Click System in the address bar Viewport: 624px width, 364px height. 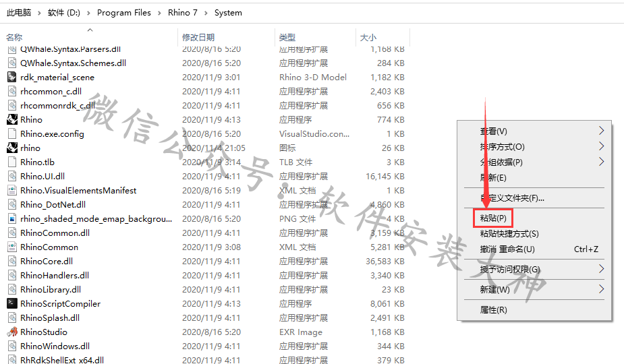pyautogui.click(x=228, y=13)
